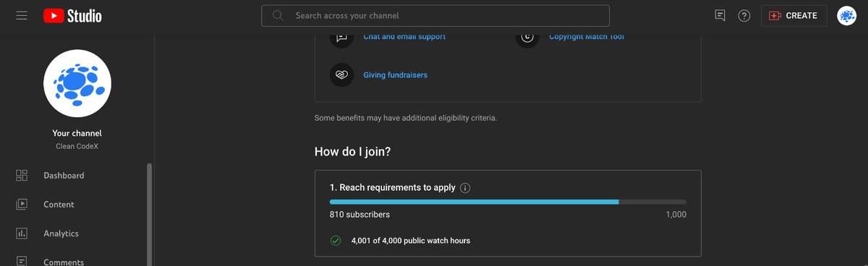Screen dimensions: 868x266
Task: Focus the channel search field
Action: coord(435,15)
